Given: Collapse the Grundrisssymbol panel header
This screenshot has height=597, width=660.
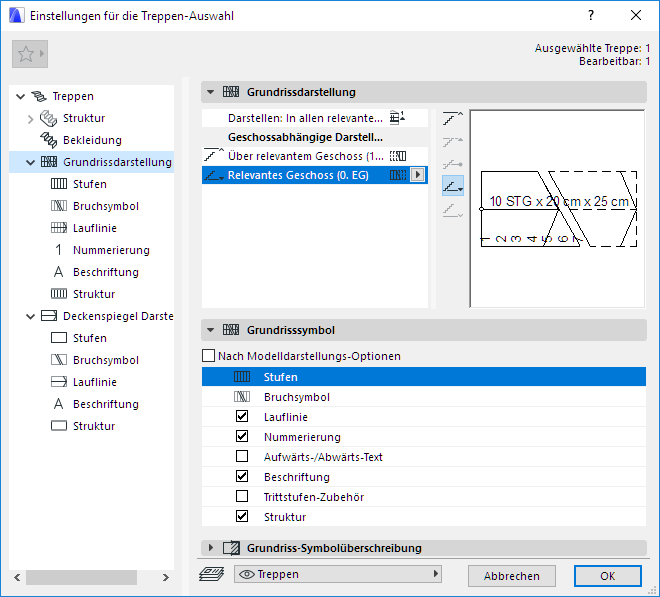Looking at the screenshot, I should [x=423, y=330].
